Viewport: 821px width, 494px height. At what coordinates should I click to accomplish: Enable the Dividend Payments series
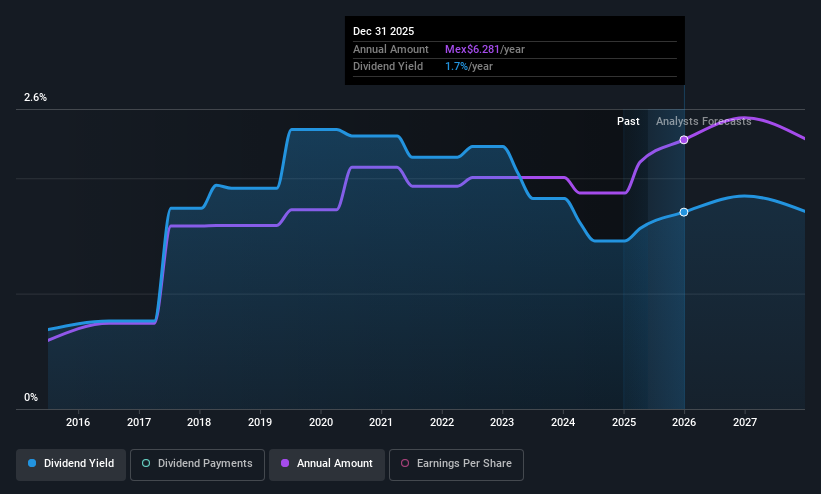[x=197, y=464]
